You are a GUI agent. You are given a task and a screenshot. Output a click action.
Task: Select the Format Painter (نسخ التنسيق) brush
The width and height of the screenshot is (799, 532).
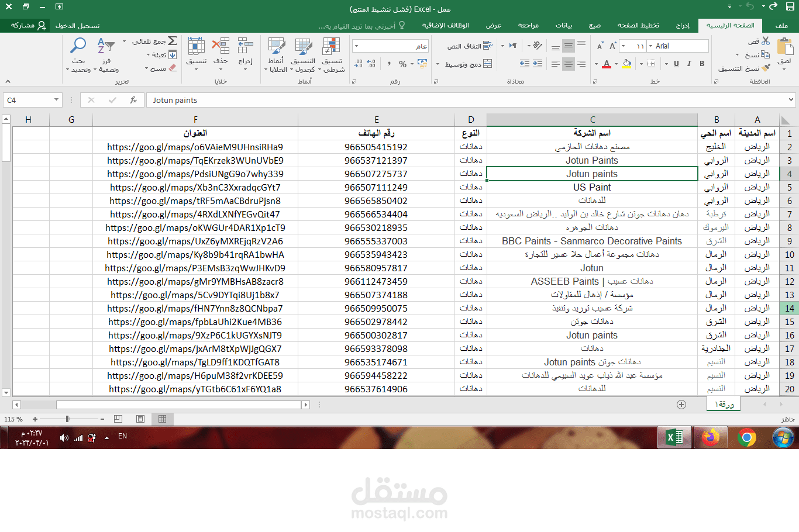point(766,68)
